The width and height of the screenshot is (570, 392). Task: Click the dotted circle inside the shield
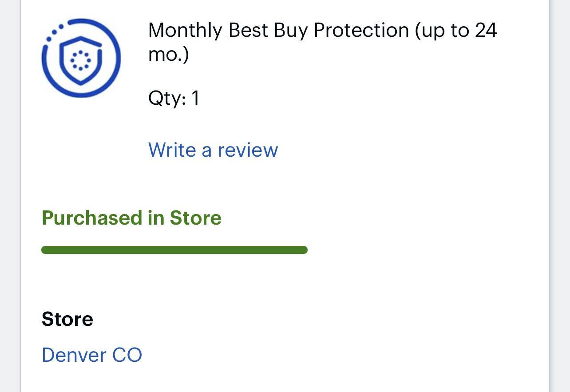81,60
